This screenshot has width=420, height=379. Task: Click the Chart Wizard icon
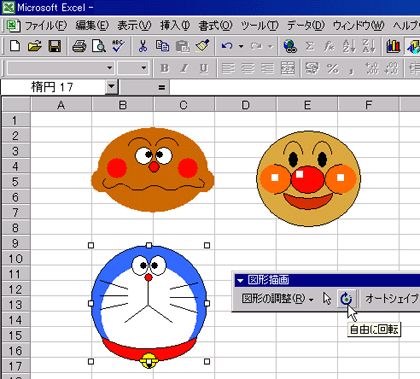[x=393, y=46]
